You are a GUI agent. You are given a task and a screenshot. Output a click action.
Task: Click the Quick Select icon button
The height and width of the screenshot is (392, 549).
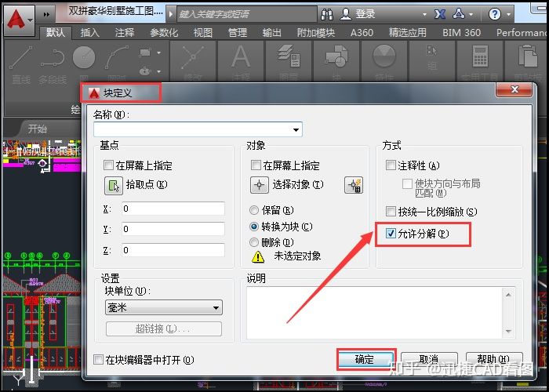tap(354, 185)
